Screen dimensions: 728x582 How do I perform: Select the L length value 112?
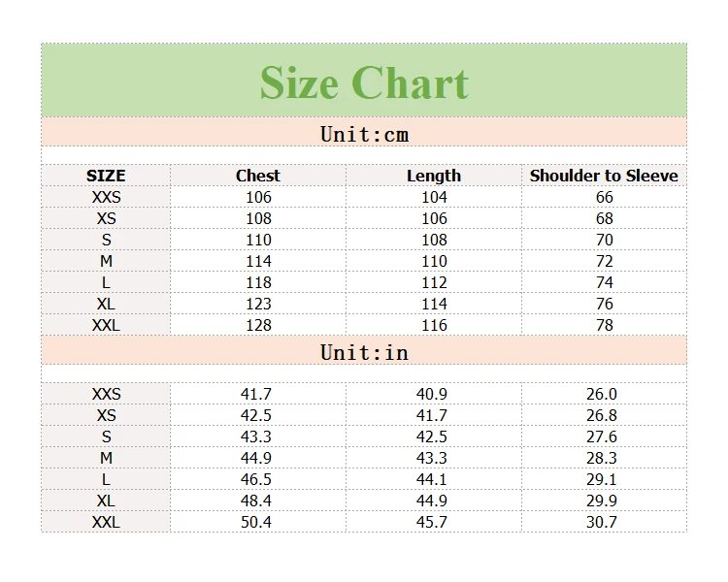pos(434,282)
